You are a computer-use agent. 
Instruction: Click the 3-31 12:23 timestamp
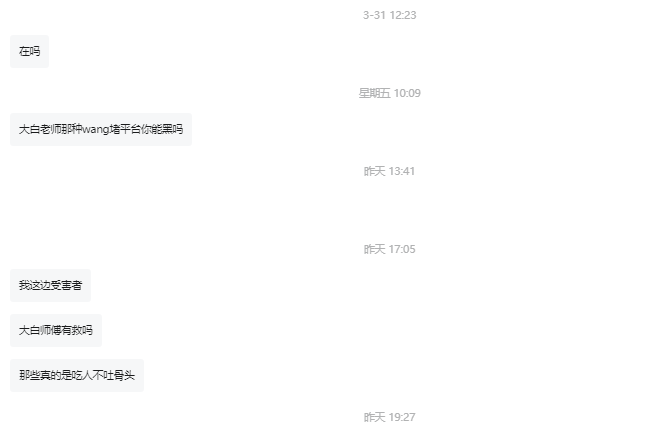[x=389, y=15]
